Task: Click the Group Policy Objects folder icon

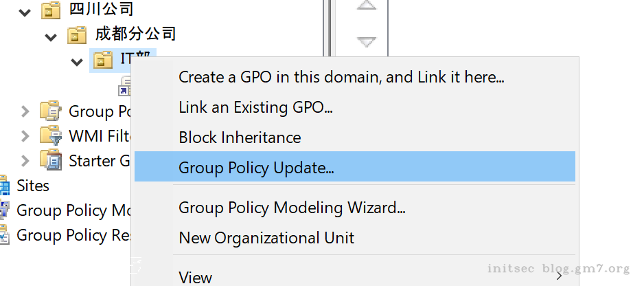Action: (x=51, y=111)
